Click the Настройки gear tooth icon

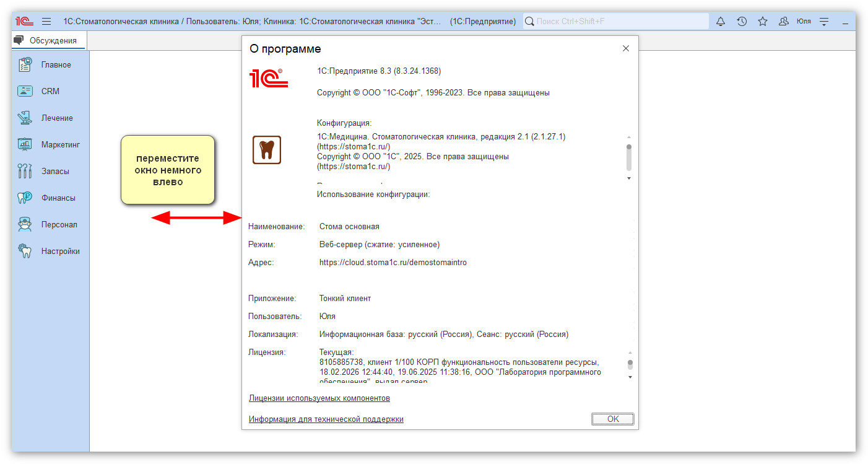[x=25, y=251]
